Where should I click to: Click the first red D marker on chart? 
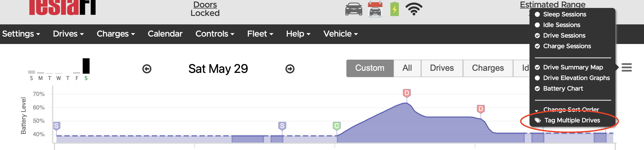[x=407, y=93]
